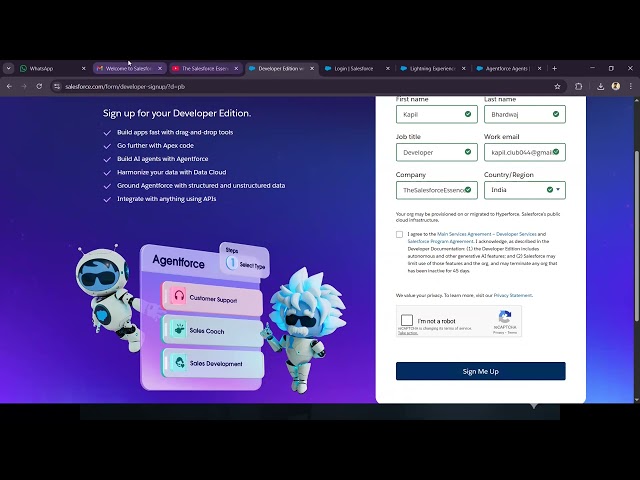Click the address bar URL
The image size is (640, 480).
125,87
